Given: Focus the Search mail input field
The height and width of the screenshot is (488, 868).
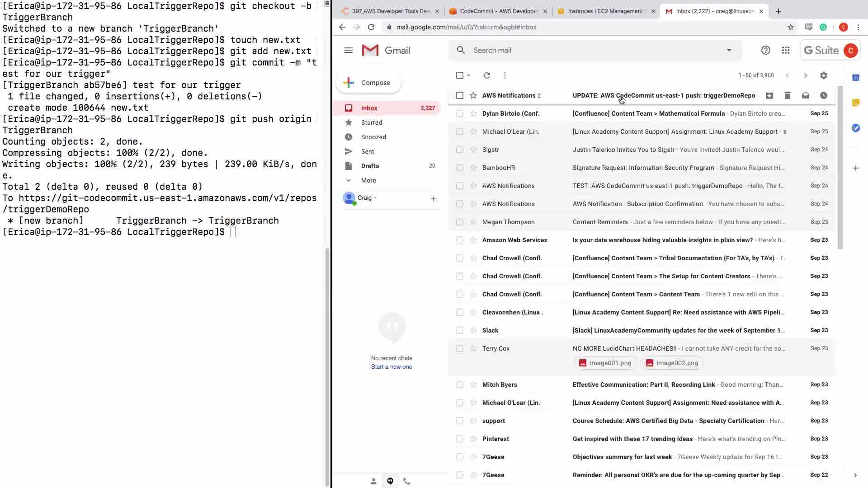Looking at the screenshot, I should pyautogui.click(x=588, y=50).
